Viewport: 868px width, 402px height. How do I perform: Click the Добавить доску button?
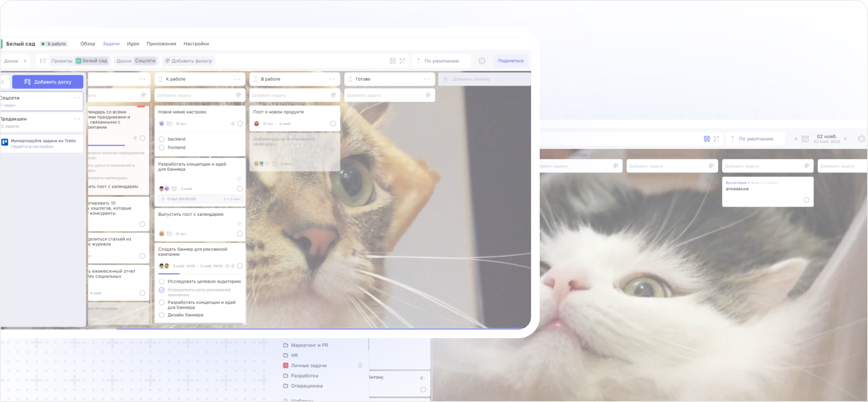tap(48, 82)
